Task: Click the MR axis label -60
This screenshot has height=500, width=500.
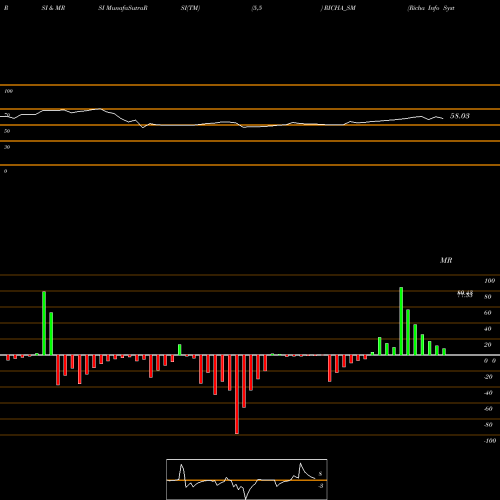Action: (x=488, y=409)
